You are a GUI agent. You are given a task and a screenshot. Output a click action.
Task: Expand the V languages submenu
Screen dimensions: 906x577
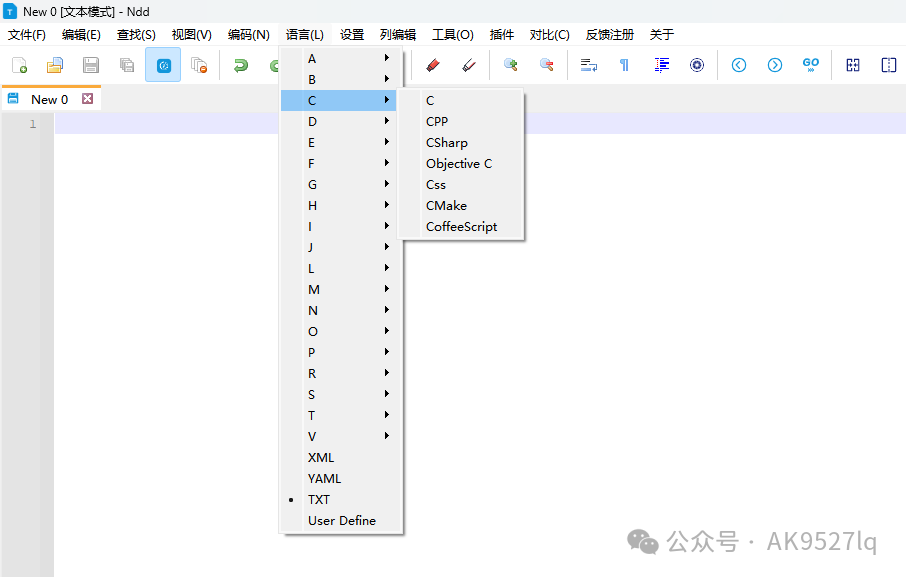point(341,437)
